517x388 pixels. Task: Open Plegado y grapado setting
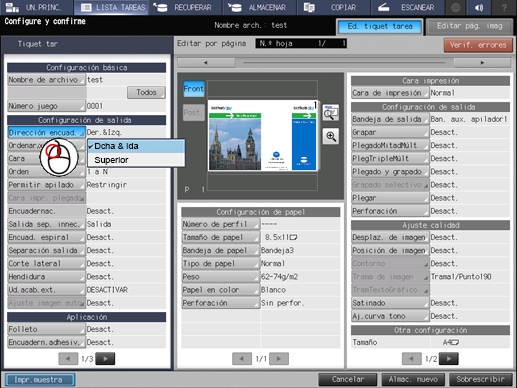click(x=390, y=172)
